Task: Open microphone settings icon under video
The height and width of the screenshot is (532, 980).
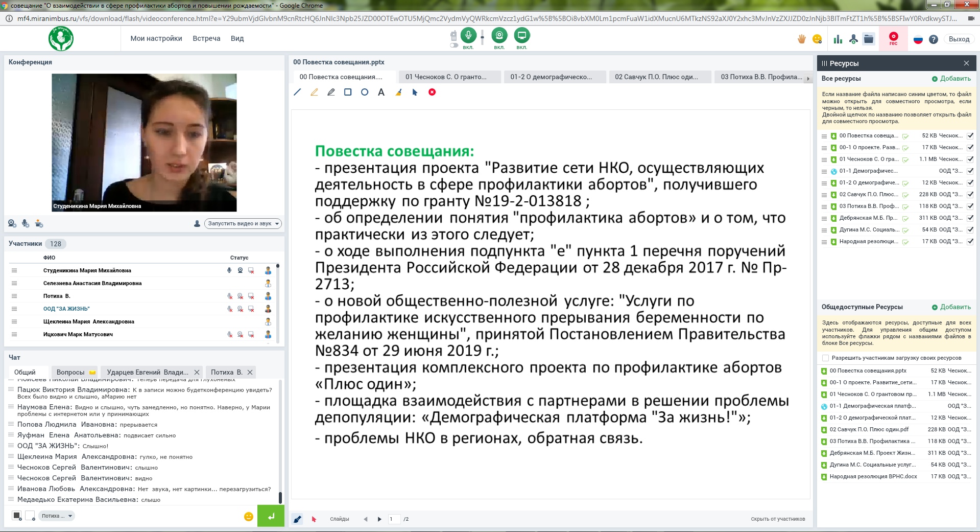Action: point(26,223)
